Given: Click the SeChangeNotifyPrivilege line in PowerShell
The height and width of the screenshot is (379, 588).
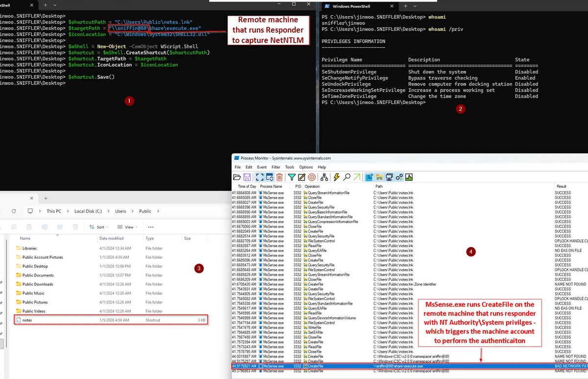Looking at the screenshot, I should pos(430,78).
